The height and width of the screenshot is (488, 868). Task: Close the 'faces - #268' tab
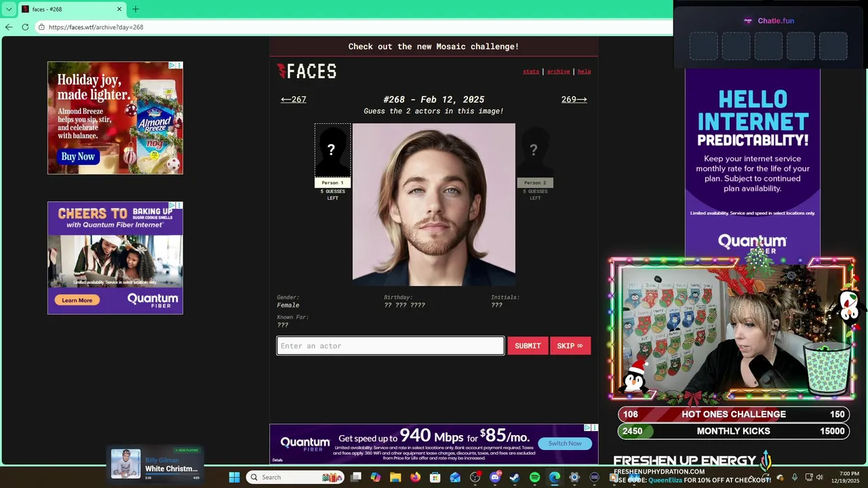(x=119, y=9)
